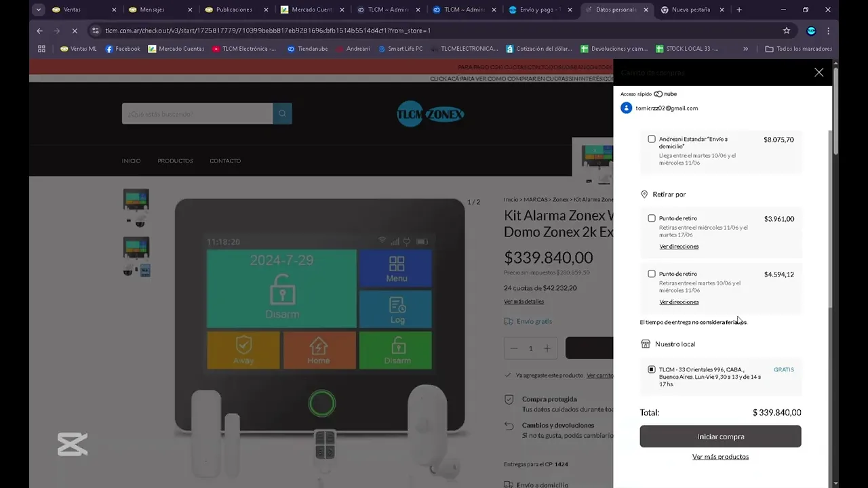Close the shopping cart panel
This screenshot has width=868, height=488.
pos(818,73)
